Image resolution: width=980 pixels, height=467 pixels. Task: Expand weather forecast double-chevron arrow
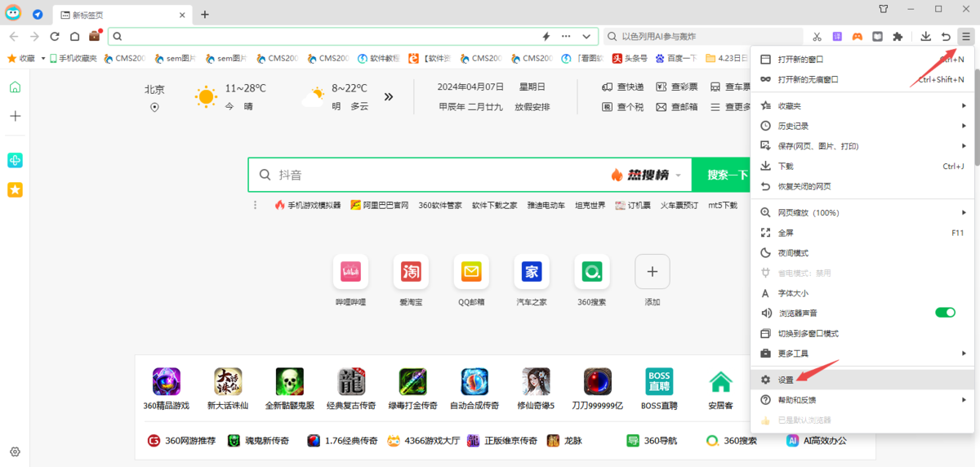(x=389, y=96)
